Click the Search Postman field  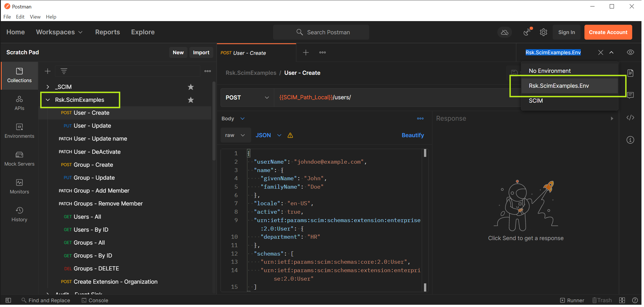[321, 32]
